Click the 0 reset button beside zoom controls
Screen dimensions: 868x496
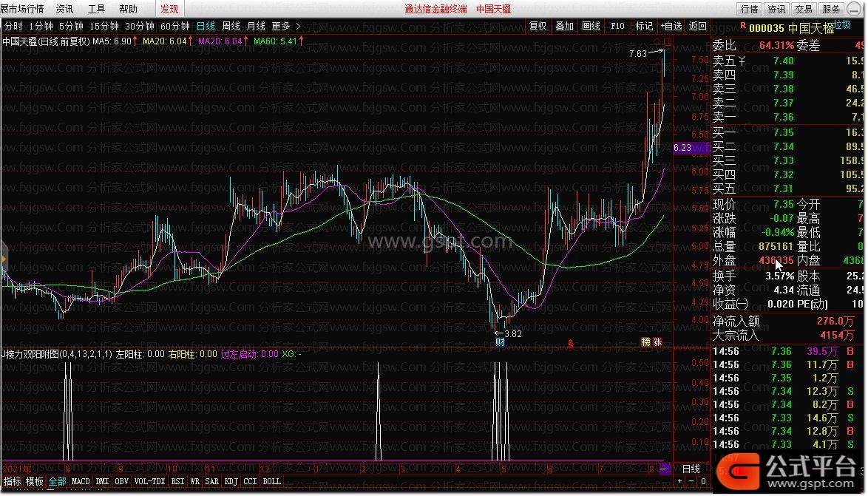pyautogui.click(x=703, y=482)
